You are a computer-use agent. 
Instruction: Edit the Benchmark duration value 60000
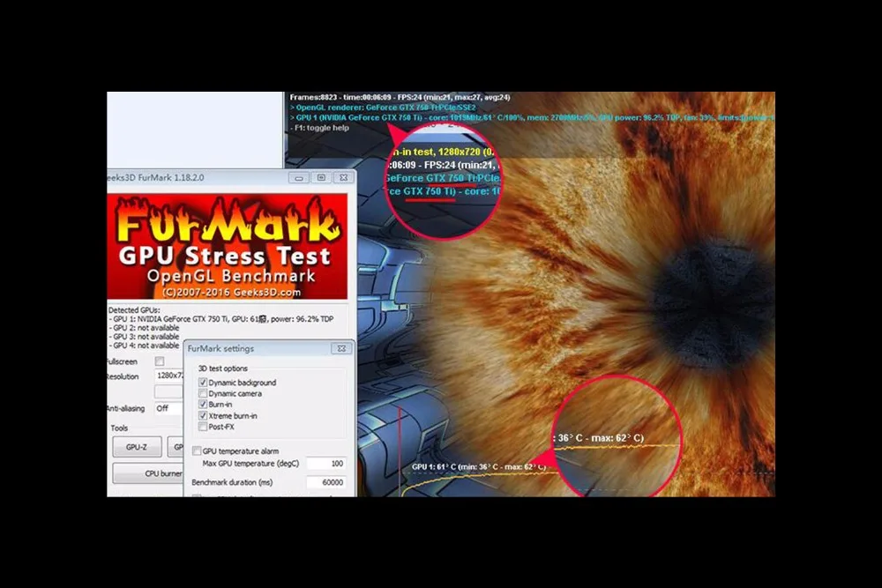point(326,482)
